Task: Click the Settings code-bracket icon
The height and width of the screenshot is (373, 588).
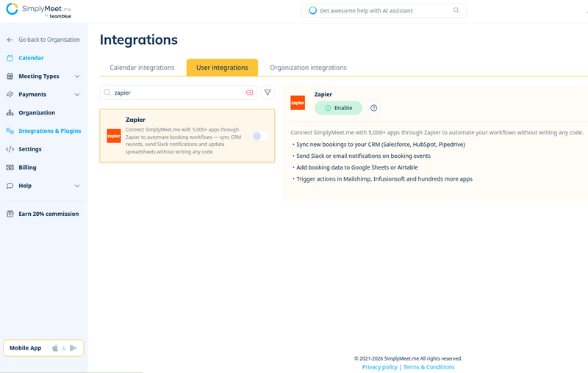Action: [10, 149]
